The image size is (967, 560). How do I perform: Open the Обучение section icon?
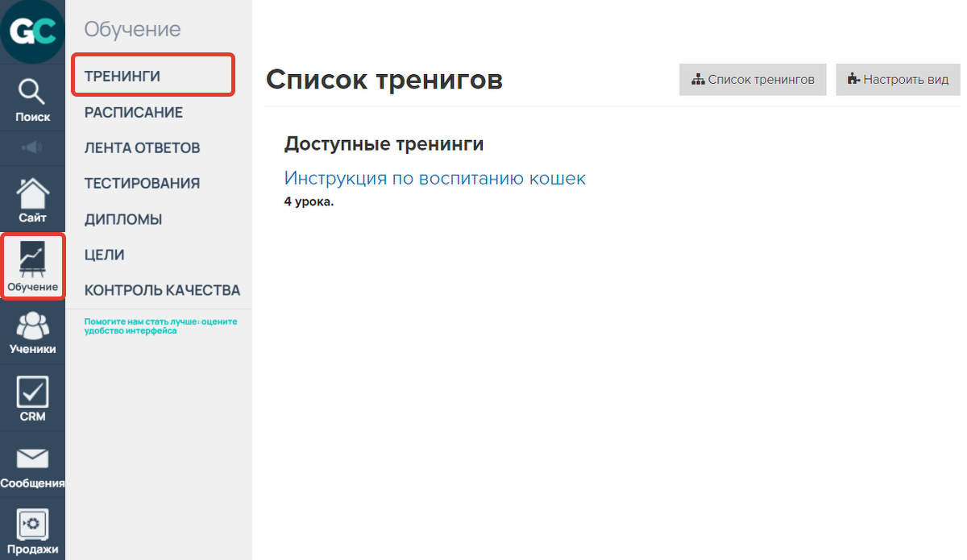(x=32, y=264)
